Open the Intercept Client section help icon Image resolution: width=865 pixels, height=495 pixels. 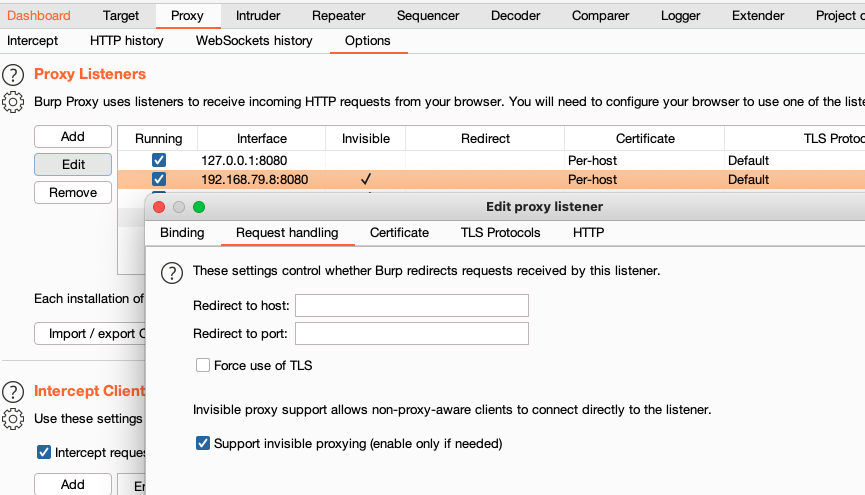pos(13,392)
